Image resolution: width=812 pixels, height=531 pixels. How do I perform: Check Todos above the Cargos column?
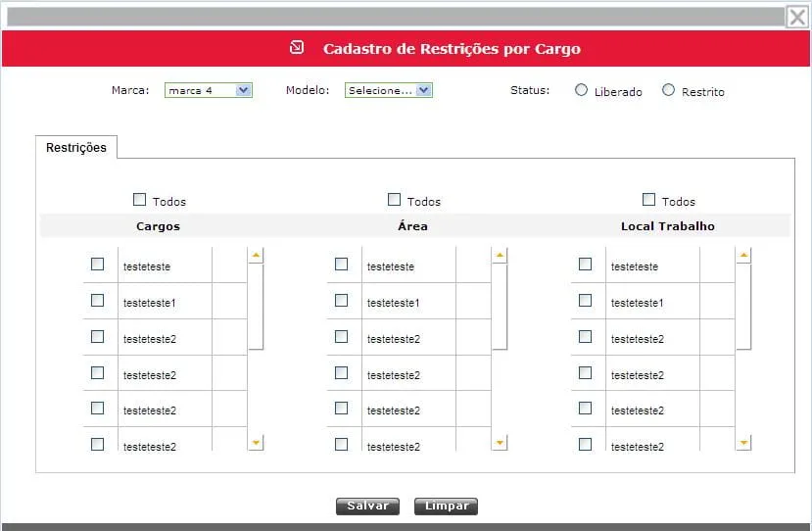(x=140, y=200)
